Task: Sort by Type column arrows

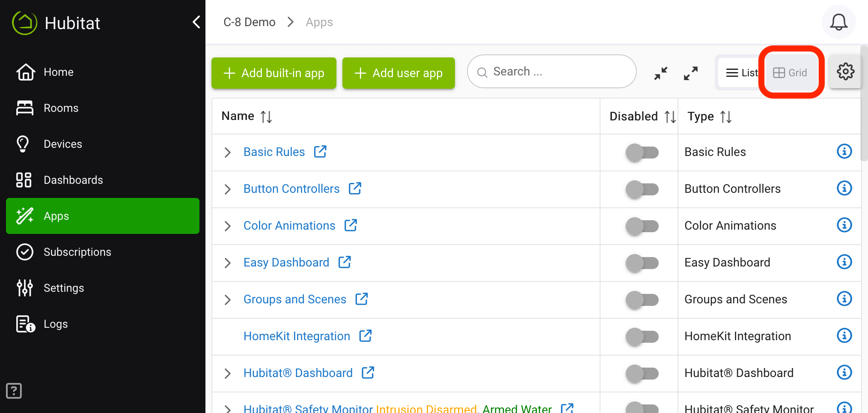Action: [726, 117]
